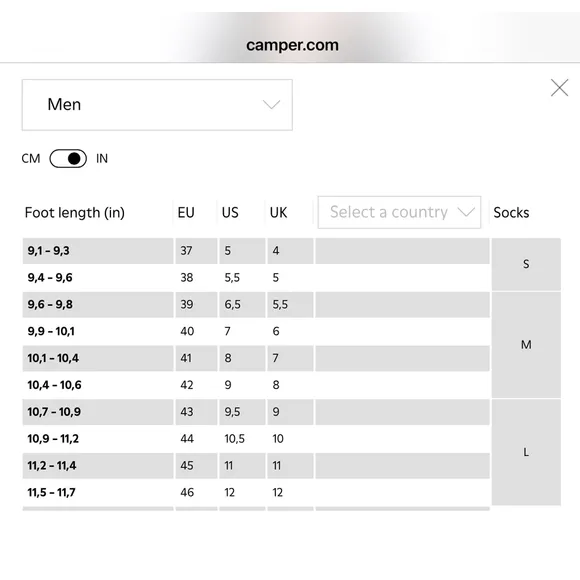Image resolution: width=580 pixels, height=580 pixels.
Task: Click the camper.com address bar
Action: (292, 45)
